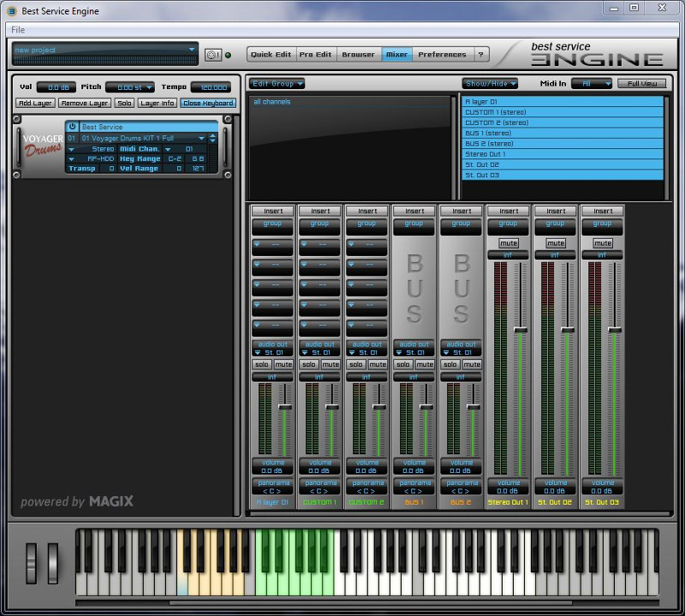Open the Preferences tab

[x=442, y=54]
